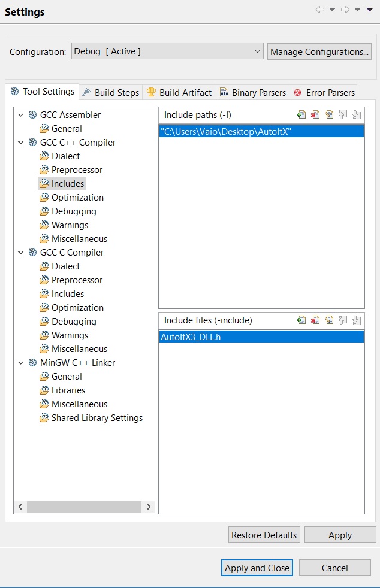This screenshot has width=380, height=588.
Task: Collapse the MinGW C++ Linker tree node
Action: pyautogui.click(x=21, y=363)
